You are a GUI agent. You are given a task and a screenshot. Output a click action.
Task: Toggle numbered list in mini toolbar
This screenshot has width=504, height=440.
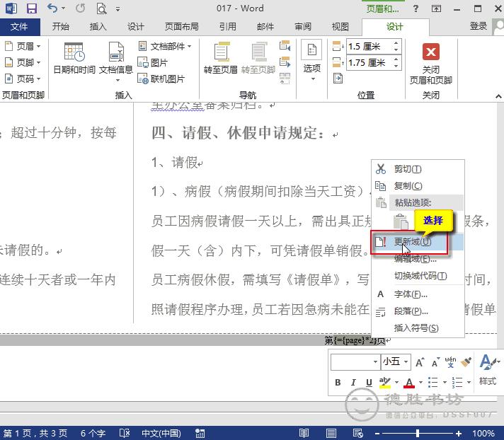pyautogui.click(x=457, y=382)
